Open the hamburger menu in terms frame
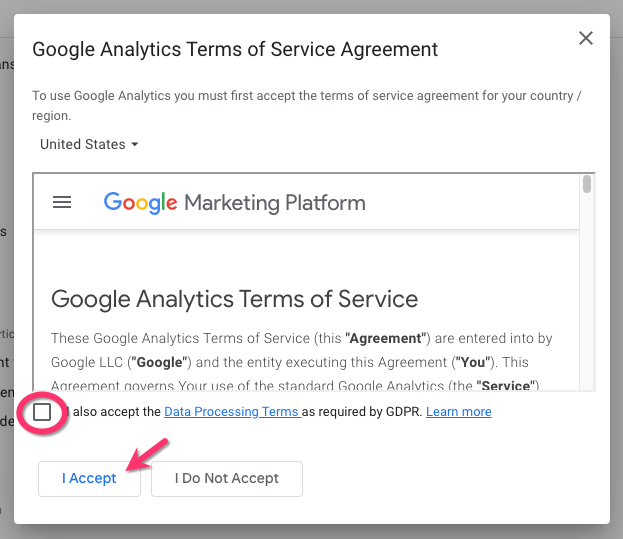623x539 pixels. (x=62, y=202)
